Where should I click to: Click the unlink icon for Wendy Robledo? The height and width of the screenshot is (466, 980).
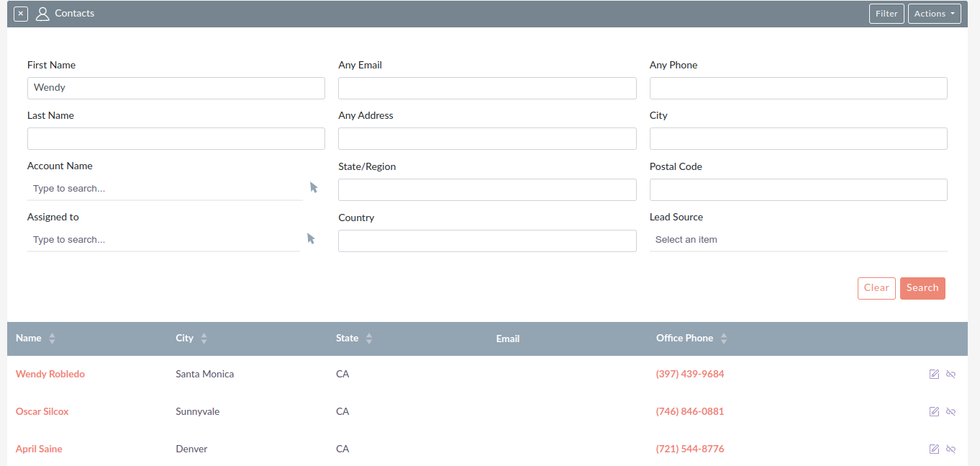click(950, 374)
